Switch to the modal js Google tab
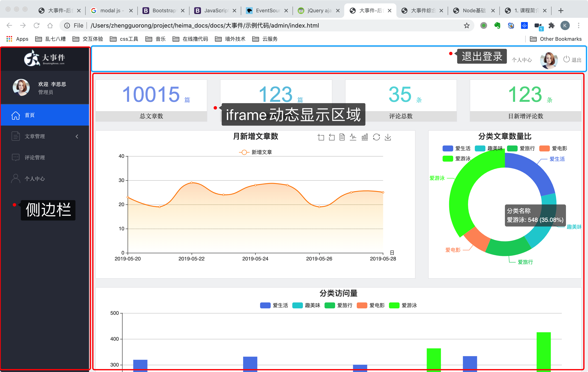 pos(111,11)
